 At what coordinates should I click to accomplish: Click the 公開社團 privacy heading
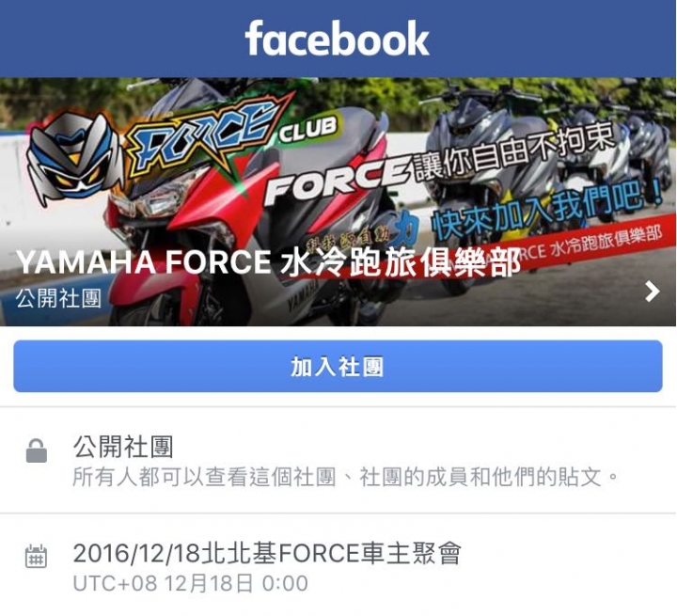(x=123, y=447)
